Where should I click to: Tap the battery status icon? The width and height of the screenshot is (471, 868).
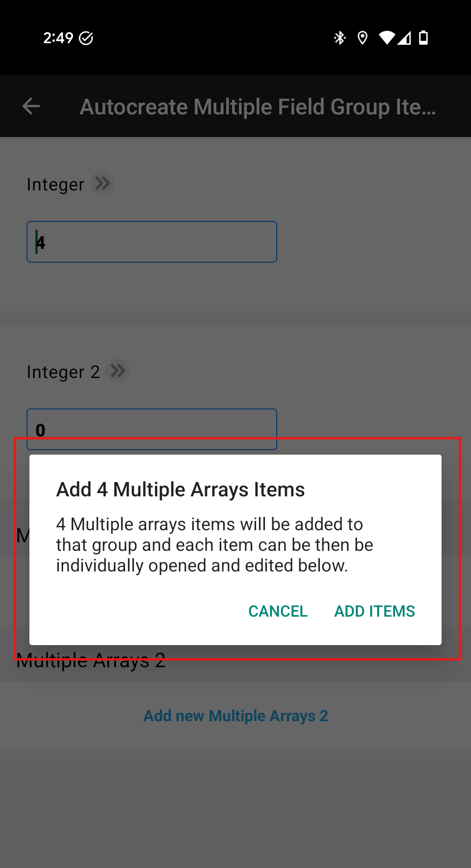[x=423, y=38]
